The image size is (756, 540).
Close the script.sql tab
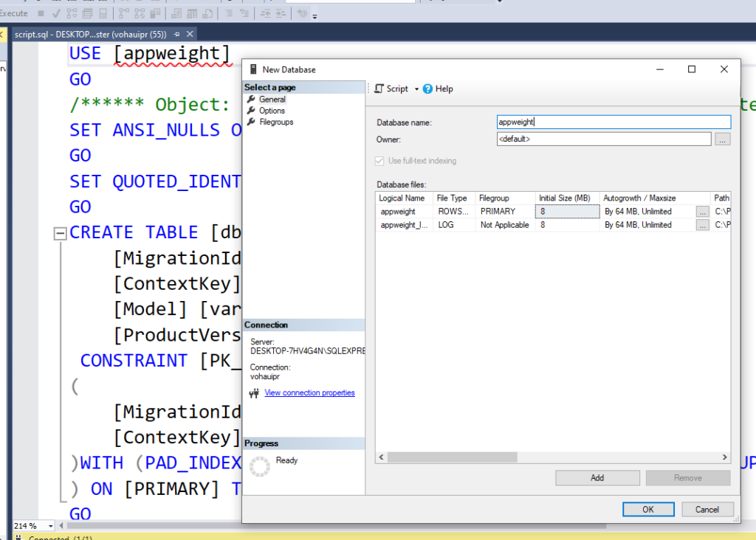[x=190, y=35]
